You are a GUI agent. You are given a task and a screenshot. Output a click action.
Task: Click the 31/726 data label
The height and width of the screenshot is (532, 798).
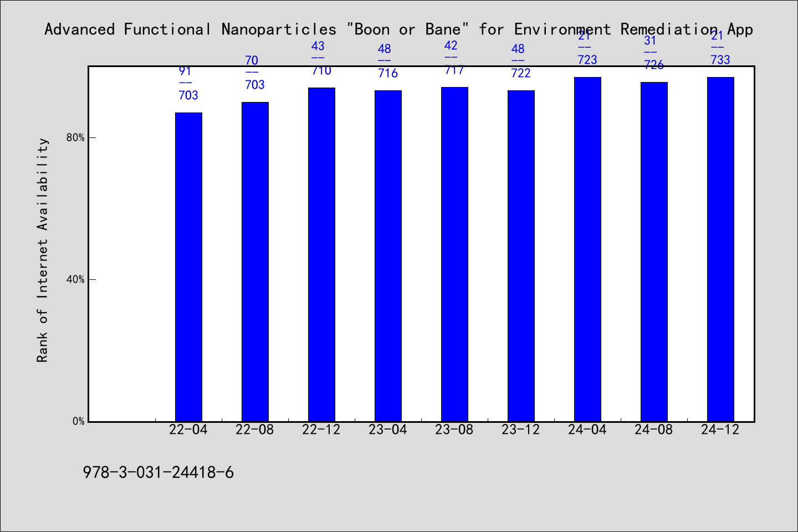tap(654, 53)
